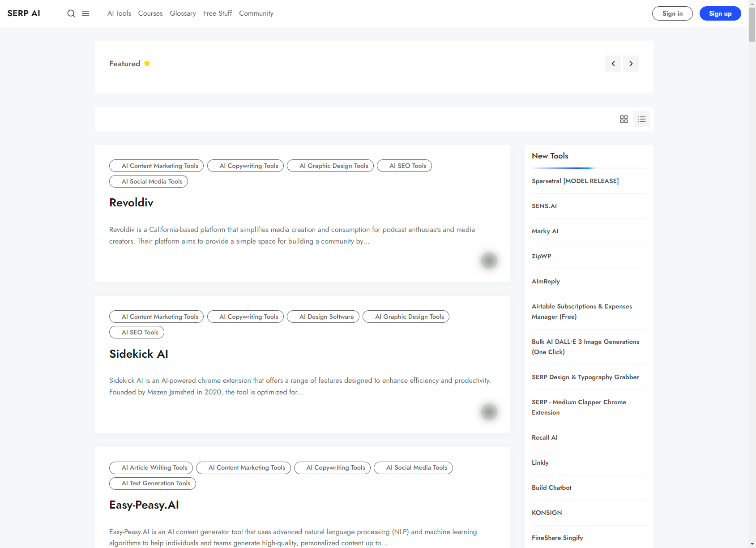The width and height of the screenshot is (756, 548).
Task: Select Sidekick AI's AI SEO Tools tag
Action: pos(137,332)
